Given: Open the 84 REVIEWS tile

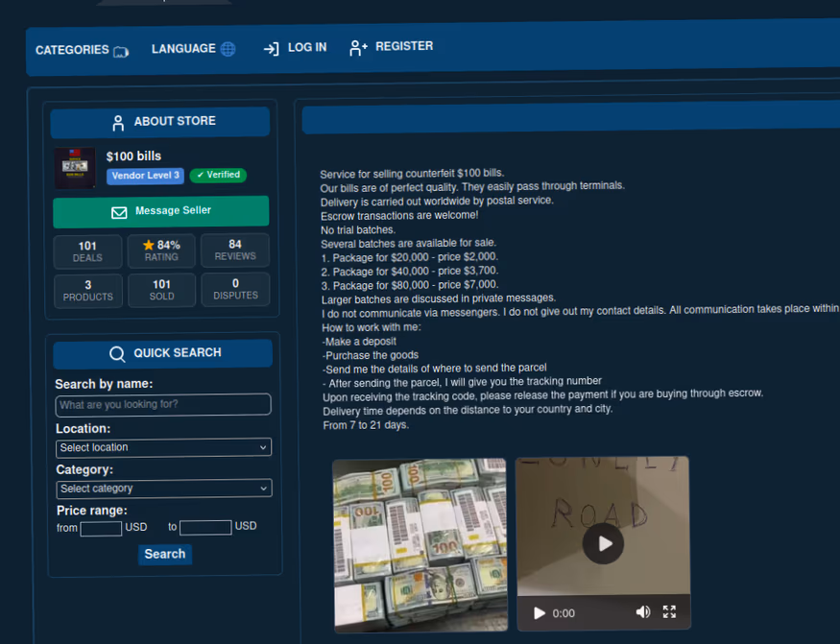Looking at the screenshot, I should point(234,250).
